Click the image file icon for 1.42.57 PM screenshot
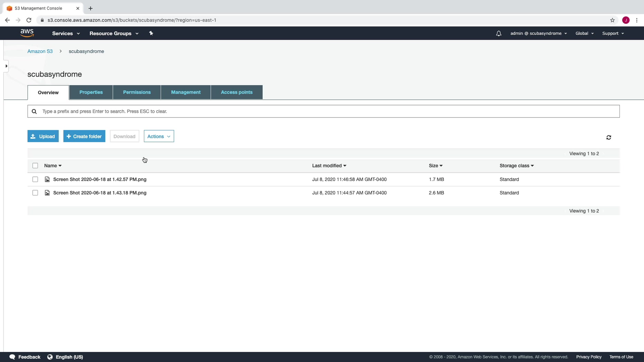Image resolution: width=644 pixels, height=362 pixels. point(47,179)
